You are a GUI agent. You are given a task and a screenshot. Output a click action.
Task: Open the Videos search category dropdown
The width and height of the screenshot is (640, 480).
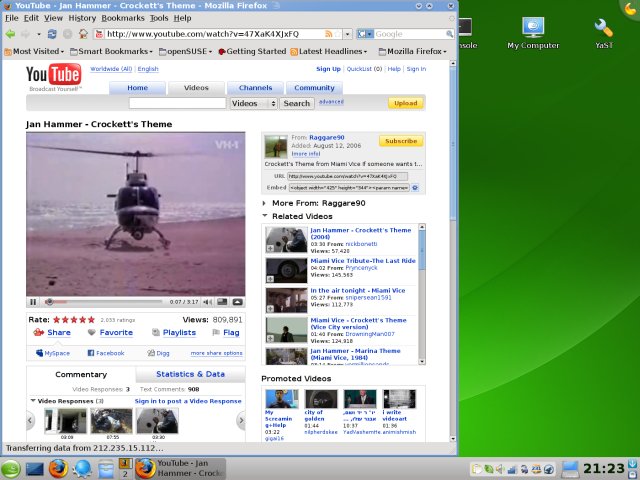(253, 103)
